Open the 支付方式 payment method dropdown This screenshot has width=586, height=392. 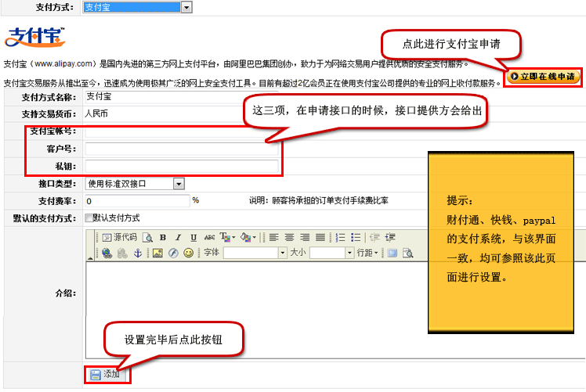point(137,7)
